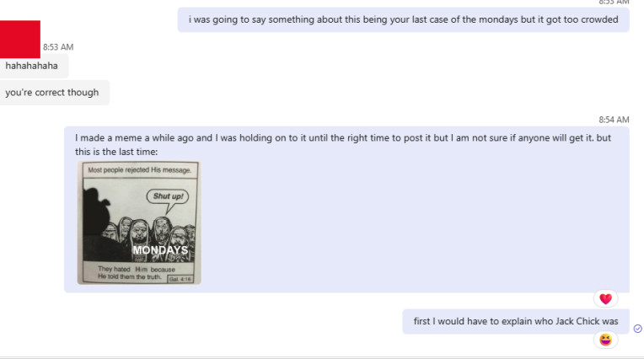
Task: Click "Most people rejected His message" caption
Action: [x=140, y=170]
